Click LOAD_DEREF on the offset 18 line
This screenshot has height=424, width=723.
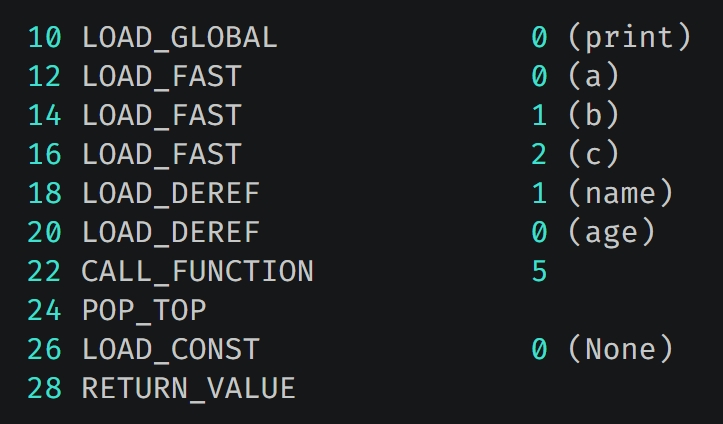point(171,194)
